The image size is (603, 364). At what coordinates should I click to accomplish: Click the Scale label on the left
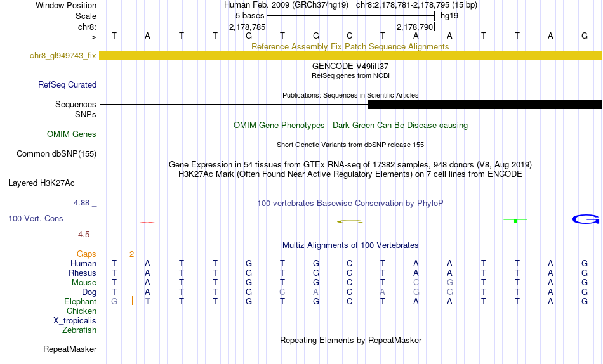pyautogui.click(x=86, y=16)
